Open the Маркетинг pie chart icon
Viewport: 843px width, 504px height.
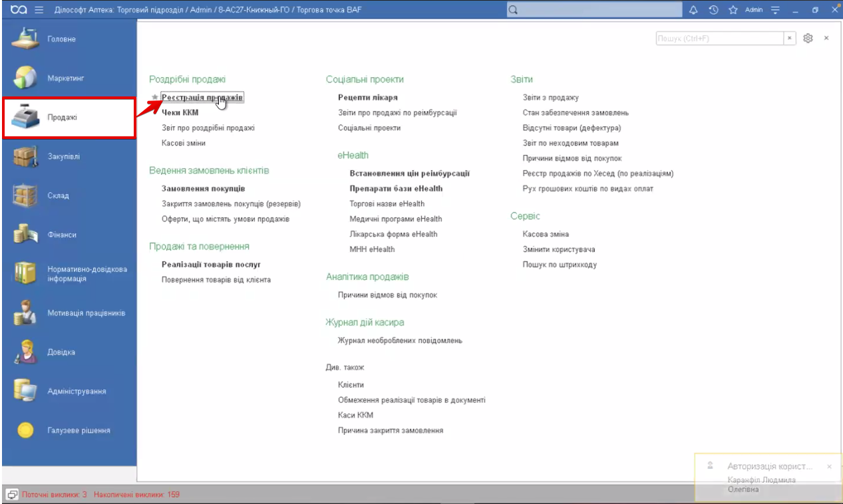(25, 78)
